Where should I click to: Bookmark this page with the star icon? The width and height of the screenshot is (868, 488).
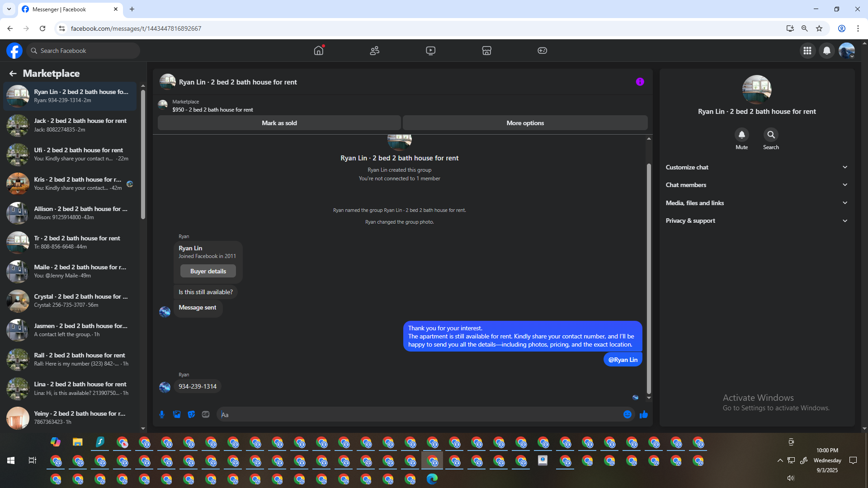click(x=819, y=28)
